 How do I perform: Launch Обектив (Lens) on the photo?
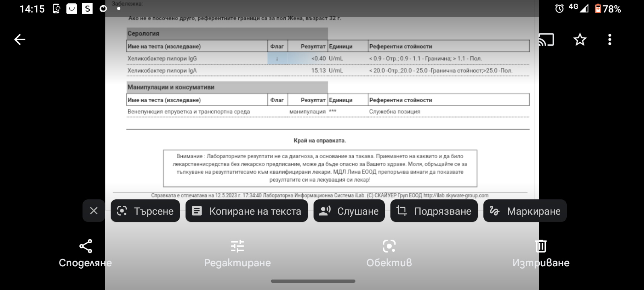[x=389, y=253]
